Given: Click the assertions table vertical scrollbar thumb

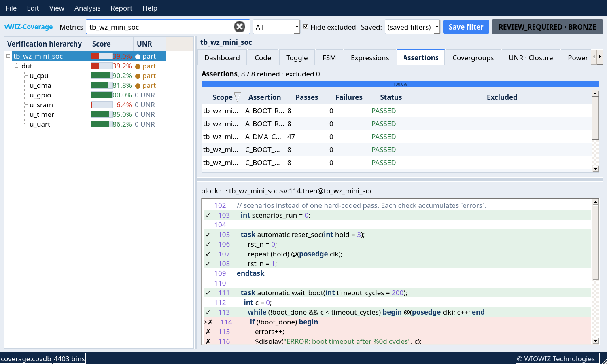Looking at the screenshot, I should click(595, 118).
